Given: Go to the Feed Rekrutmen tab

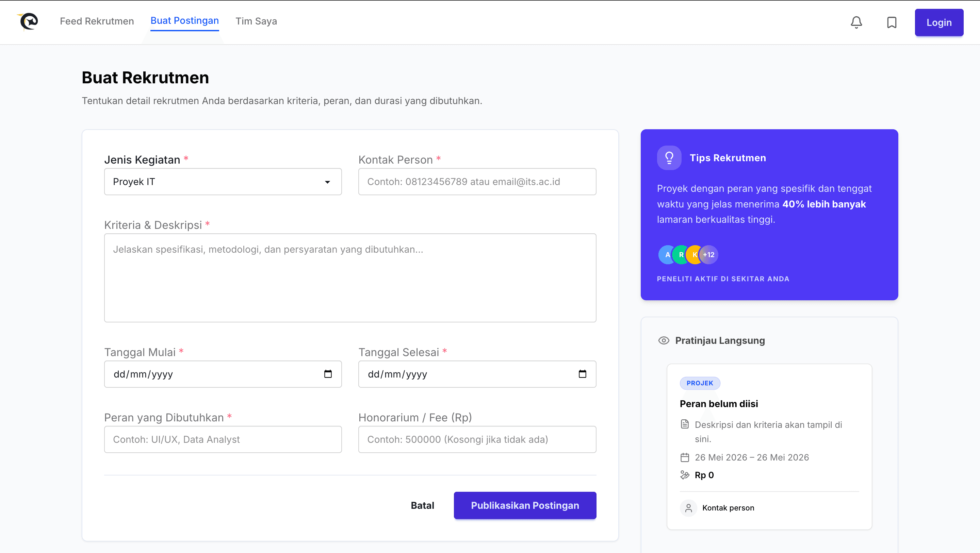Looking at the screenshot, I should pyautogui.click(x=97, y=21).
